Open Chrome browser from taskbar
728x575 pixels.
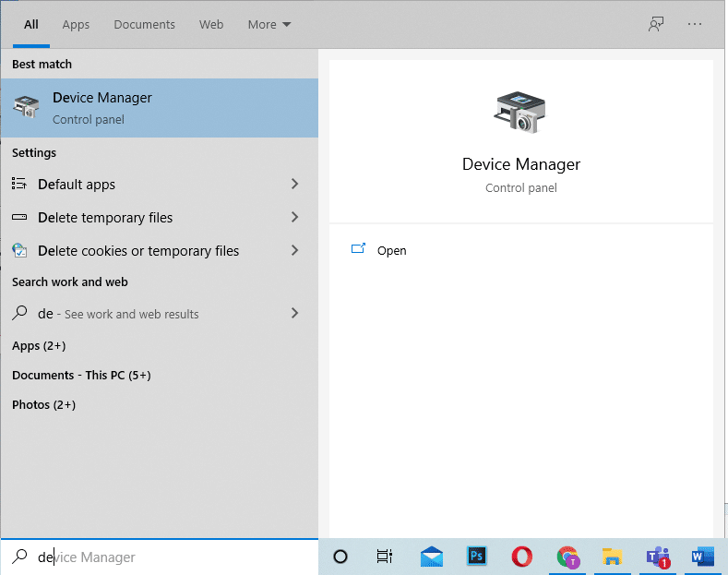click(x=567, y=557)
